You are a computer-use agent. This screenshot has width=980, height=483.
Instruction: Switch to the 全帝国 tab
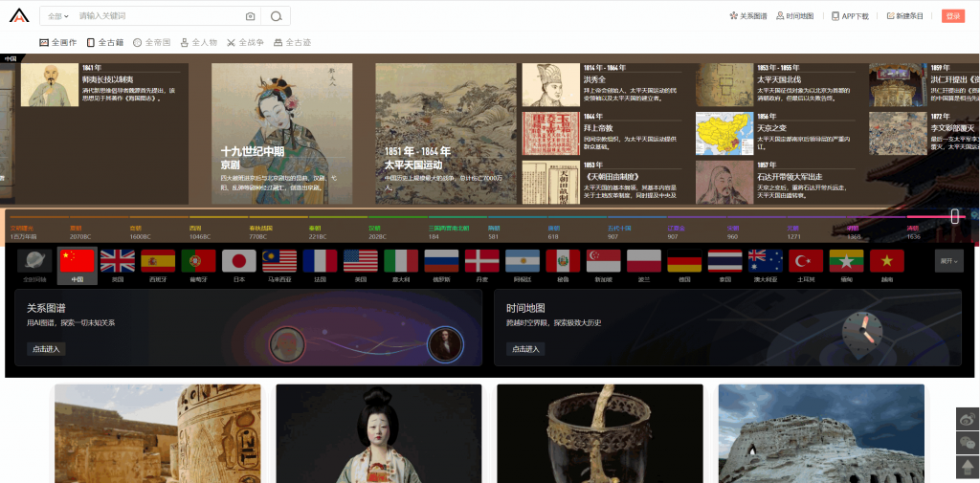click(x=152, y=42)
